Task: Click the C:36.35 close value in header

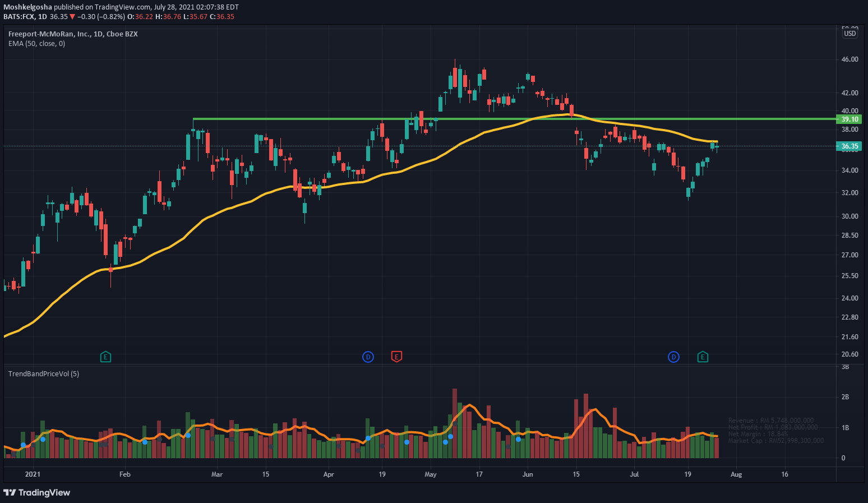Action: pyautogui.click(x=222, y=16)
